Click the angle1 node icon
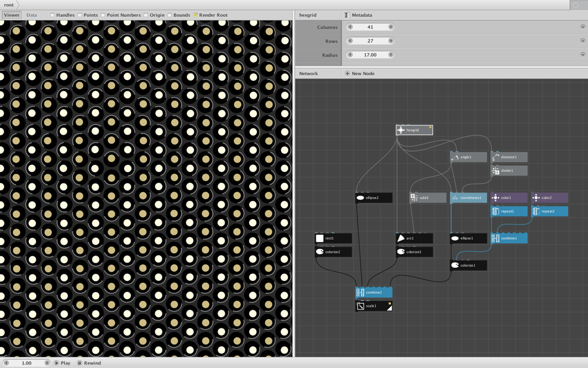The width and height of the screenshot is (588, 368). coord(455,157)
